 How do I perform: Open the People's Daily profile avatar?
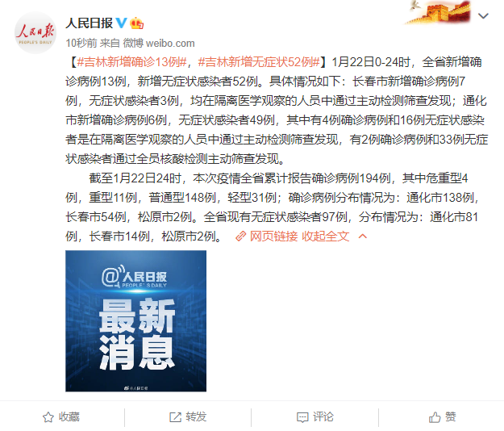35,32
